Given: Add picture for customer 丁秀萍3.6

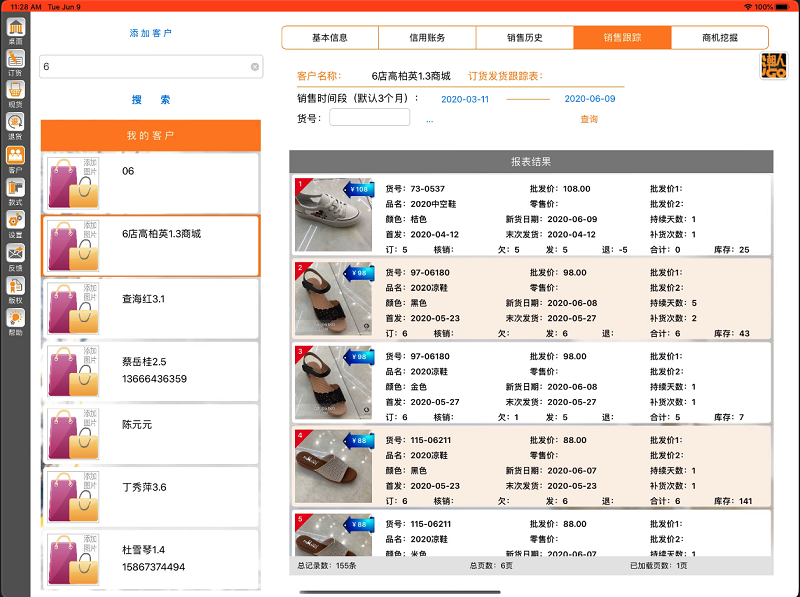Looking at the screenshot, I should pos(73,496).
